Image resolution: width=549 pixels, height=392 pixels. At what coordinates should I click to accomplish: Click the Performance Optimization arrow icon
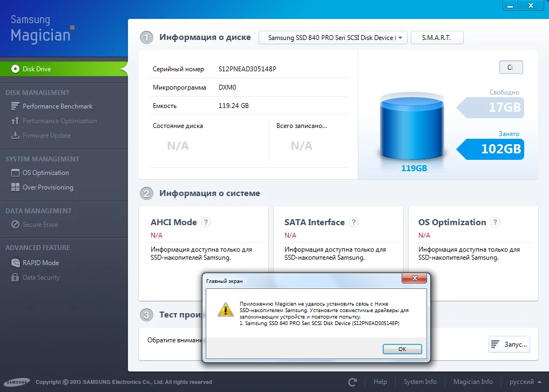tap(15, 121)
